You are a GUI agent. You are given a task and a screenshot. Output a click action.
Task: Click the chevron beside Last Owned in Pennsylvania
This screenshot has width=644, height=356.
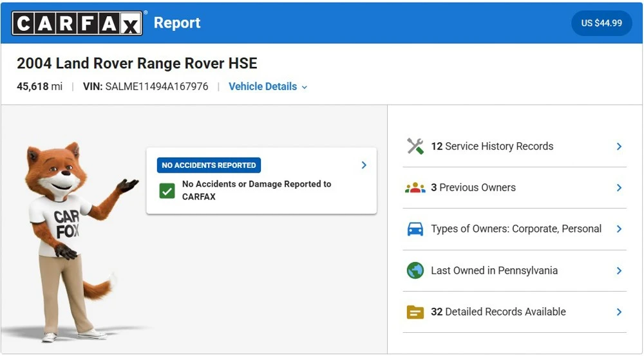[619, 270]
